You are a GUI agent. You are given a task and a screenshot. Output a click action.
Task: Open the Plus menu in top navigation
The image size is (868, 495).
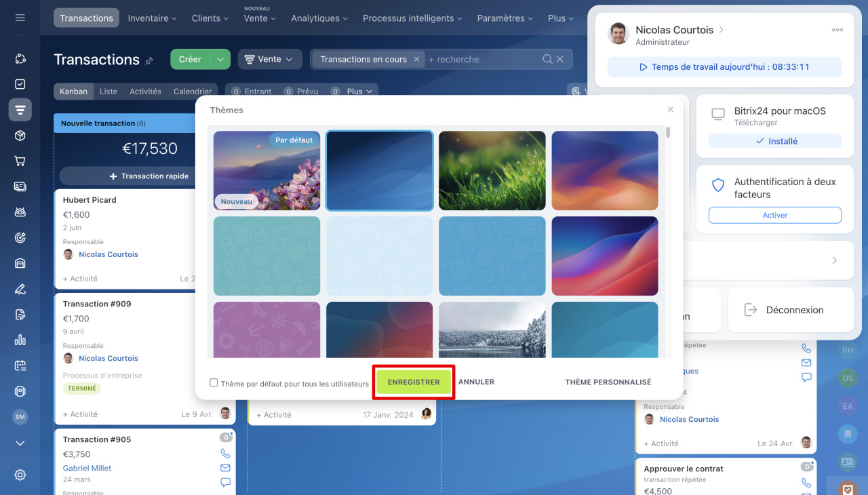click(x=561, y=18)
